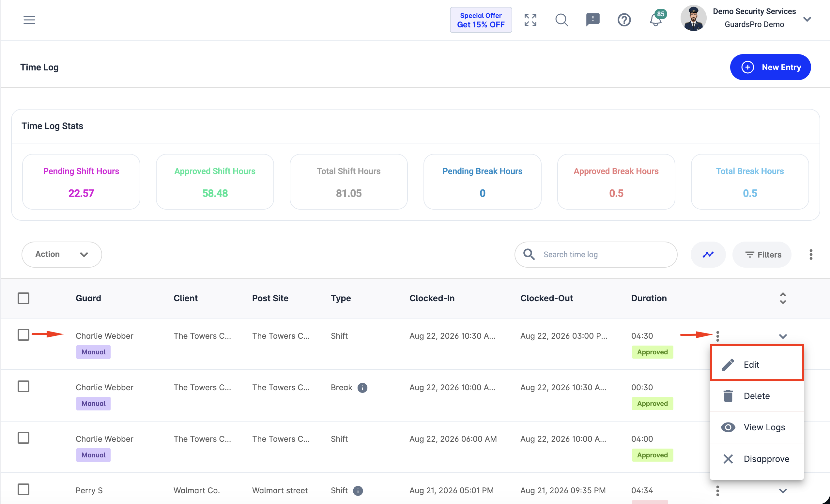Viewport: 830px width, 504px height.
Task: Check the first Charlie Webber shift row
Action: pos(23,335)
